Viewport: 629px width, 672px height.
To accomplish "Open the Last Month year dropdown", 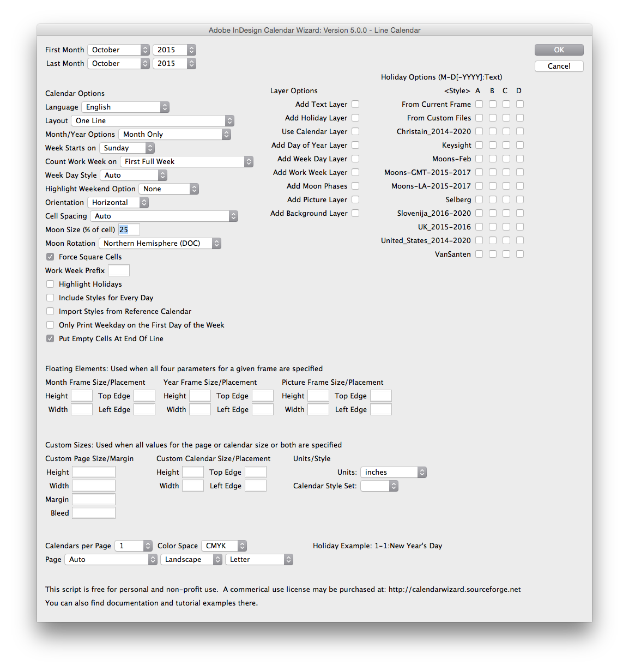I will click(174, 63).
